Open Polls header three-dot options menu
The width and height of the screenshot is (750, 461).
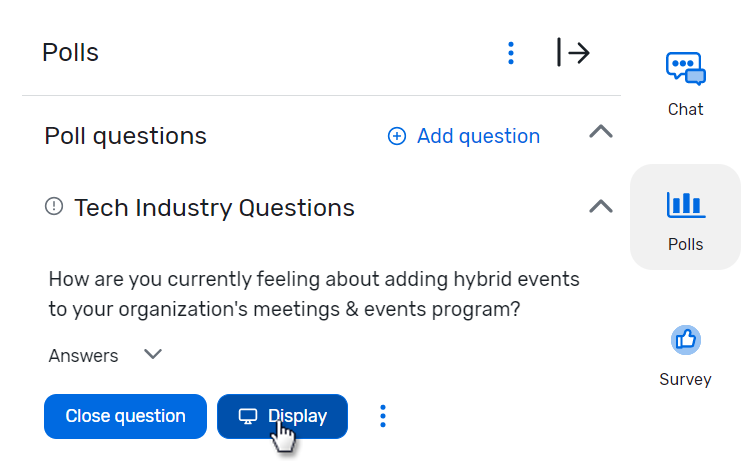point(511,53)
